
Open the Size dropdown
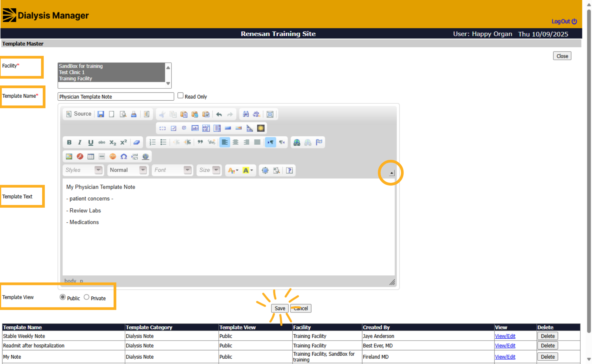pos(209,170)
